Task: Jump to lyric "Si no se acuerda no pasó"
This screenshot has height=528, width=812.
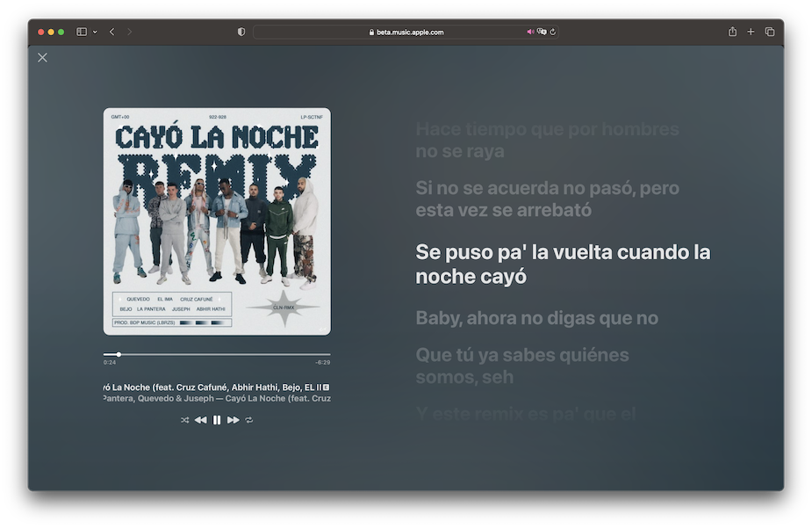Action: 547,199
